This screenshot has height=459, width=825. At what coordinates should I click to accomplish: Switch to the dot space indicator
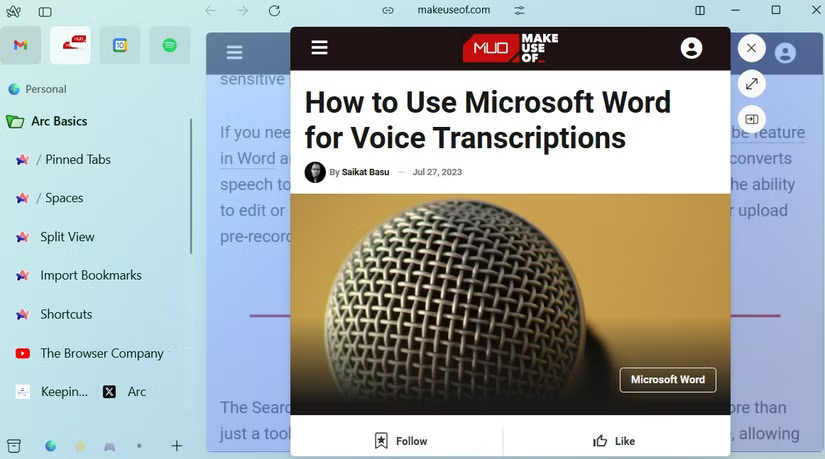(139, 446)
